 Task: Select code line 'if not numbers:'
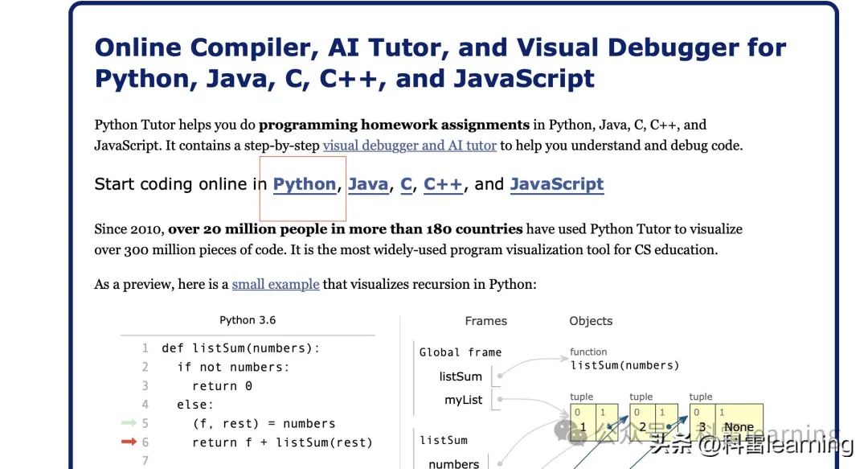click(x=233, y=367)
